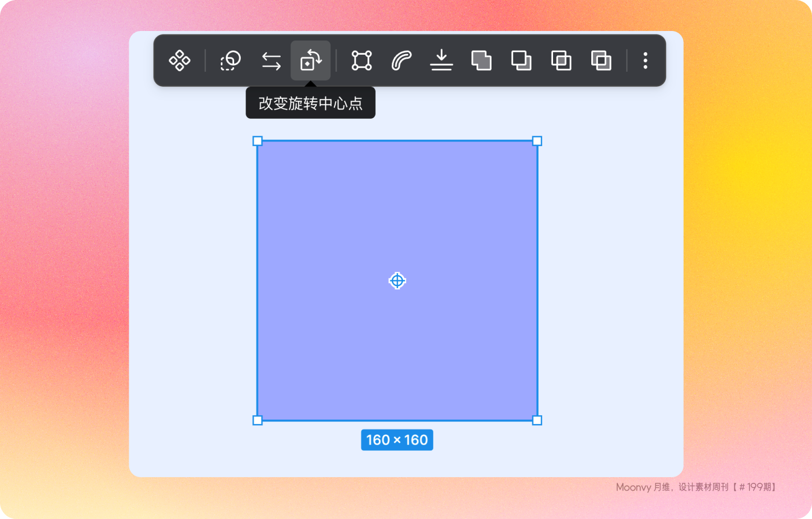This screenshot has width=812, height=519.
Task: Apply the intersect boolean operation
Action: coord(561,61)
